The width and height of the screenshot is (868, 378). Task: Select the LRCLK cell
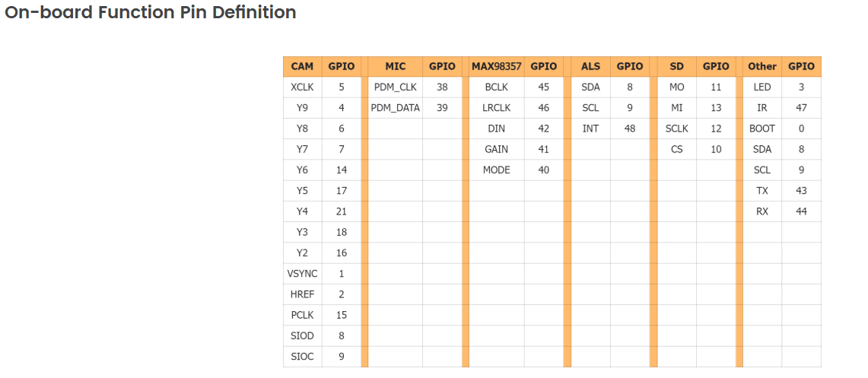pyautogui.click(x=497, y=108)
